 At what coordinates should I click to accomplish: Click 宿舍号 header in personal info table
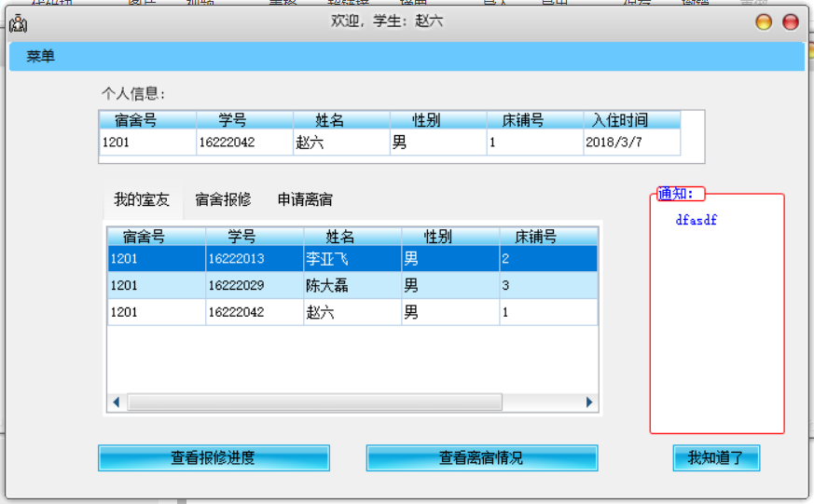click(x=148, y=120)
